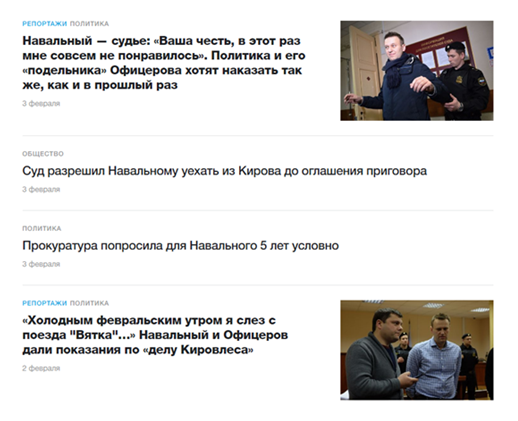
Task: Click the headline line 'же, как и в прошлый раз'
Action: tap(100, 85)
